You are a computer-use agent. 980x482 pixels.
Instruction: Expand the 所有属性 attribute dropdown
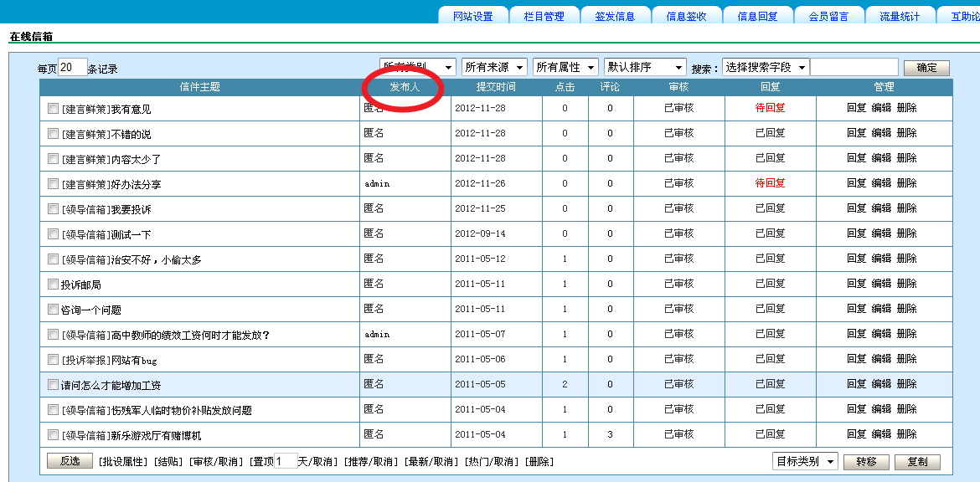[x=566, y=67]
